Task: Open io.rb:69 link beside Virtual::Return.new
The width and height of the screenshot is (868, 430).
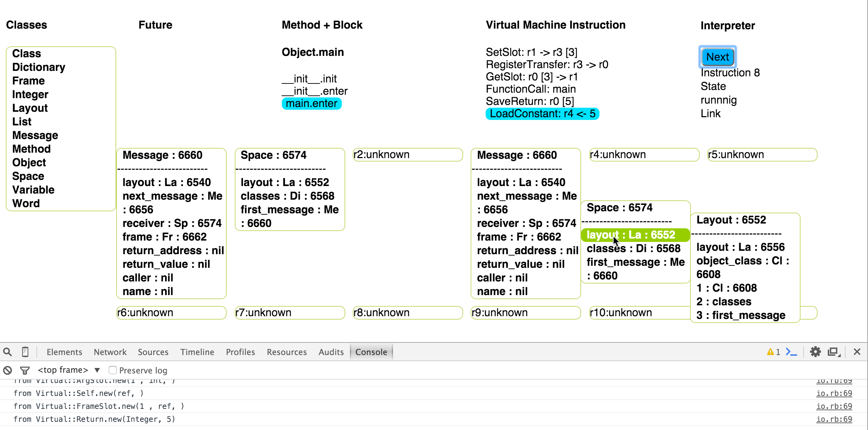Action: tap(834, 419)
